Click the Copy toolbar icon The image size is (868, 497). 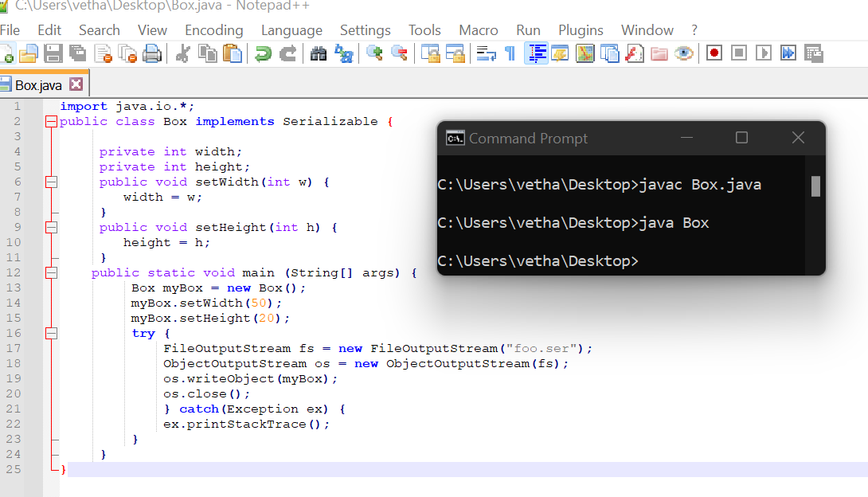click(208, 53)
